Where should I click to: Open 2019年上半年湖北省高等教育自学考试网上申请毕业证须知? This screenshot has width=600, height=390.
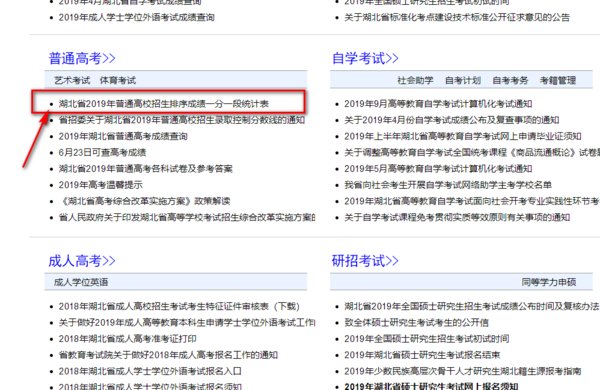[x=463, y=136]
